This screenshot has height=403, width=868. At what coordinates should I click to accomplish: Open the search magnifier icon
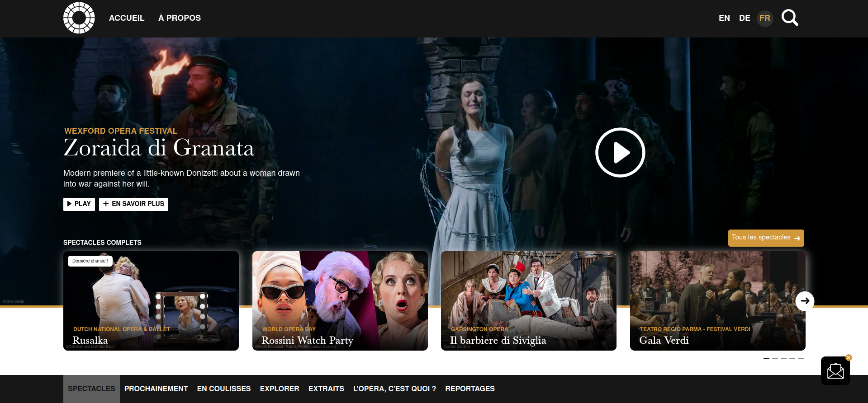[790, 18]
